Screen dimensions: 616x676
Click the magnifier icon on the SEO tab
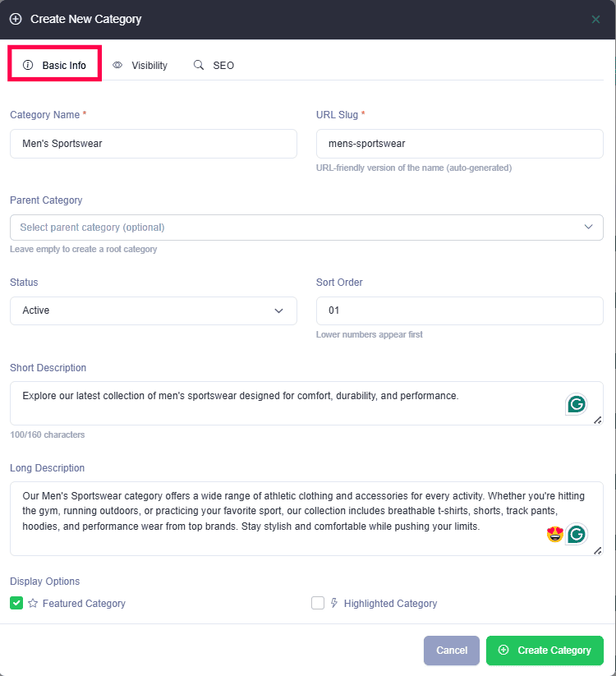(x=199, y=65)
